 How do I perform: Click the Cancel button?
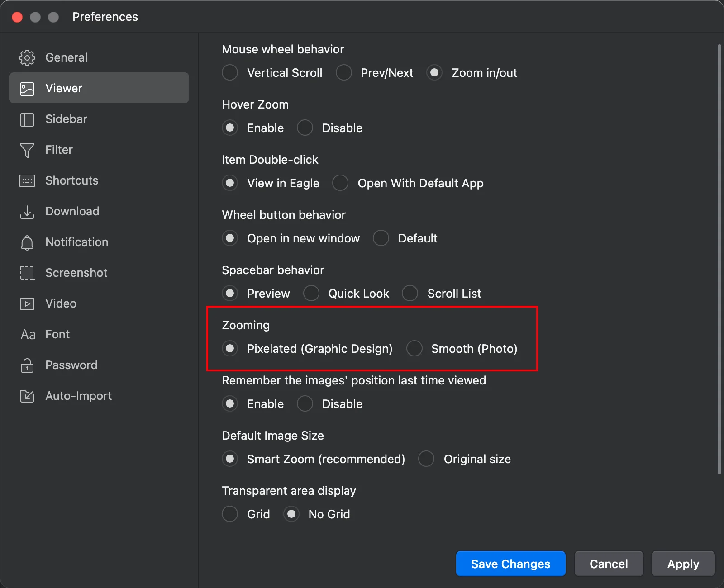coord(609,564)
